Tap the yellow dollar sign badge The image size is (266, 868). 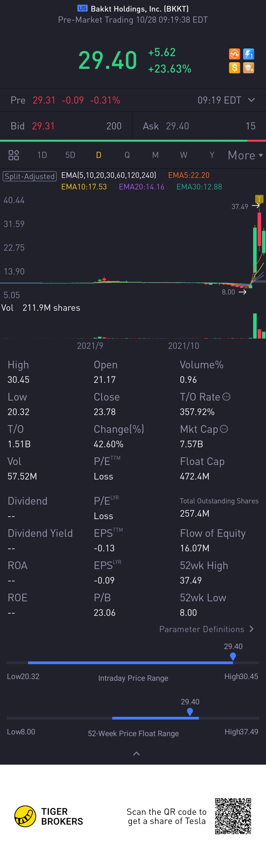pyautogui.click(x=234, y=68)
